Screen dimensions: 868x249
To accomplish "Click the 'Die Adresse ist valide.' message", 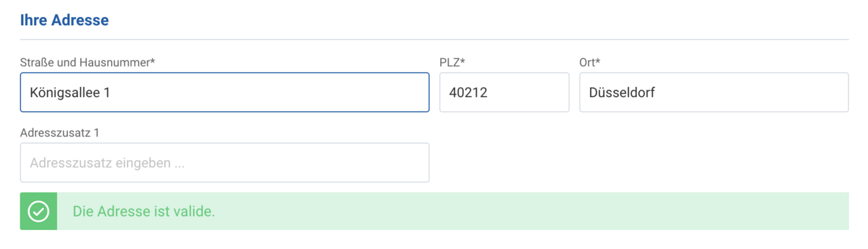I will (x=144, y=211).
